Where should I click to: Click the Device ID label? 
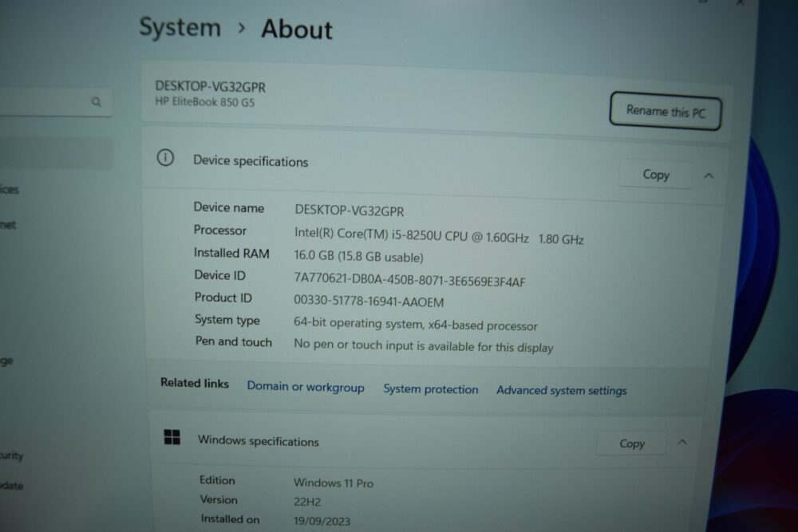220,275
